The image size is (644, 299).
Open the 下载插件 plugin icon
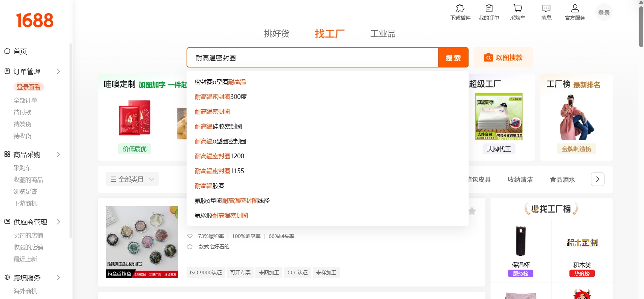(460, 8)
